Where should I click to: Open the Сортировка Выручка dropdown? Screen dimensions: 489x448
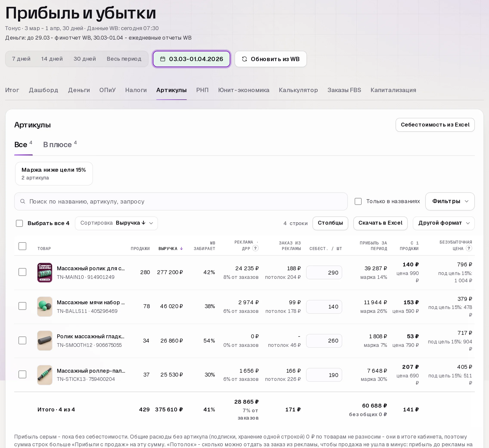pyautogui.click(x=116, y=223)
